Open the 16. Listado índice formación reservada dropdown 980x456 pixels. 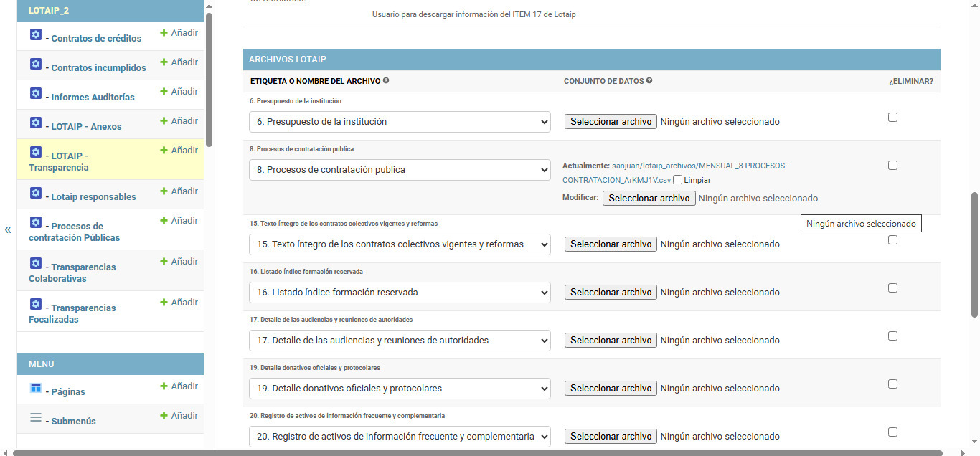400,293
